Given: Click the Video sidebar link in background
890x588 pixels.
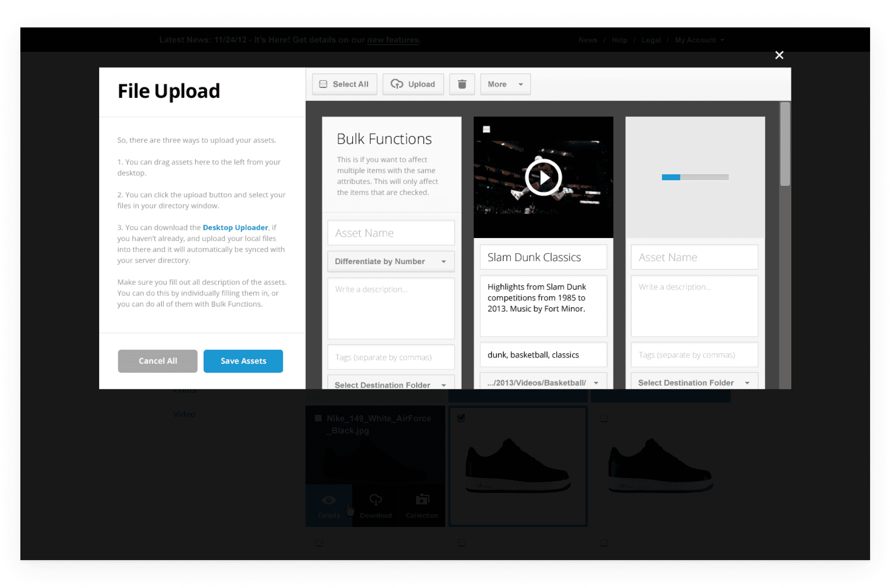Looking at the screenshot, I should pyautogui.click(x=184, y=414).
